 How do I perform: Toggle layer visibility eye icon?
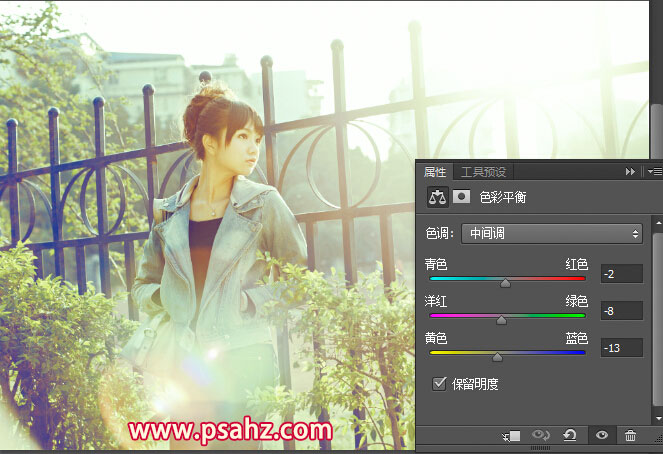coord(601,436)
